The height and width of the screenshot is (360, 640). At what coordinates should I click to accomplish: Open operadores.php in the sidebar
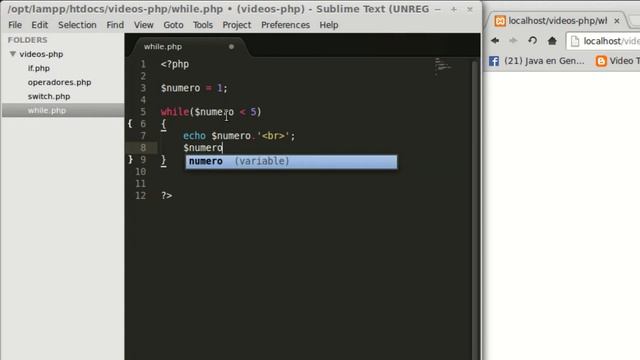[60, 82]
